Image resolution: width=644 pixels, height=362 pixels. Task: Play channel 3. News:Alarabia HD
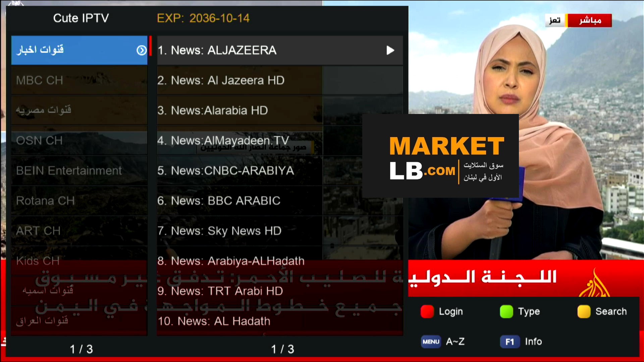click(280, 110)
